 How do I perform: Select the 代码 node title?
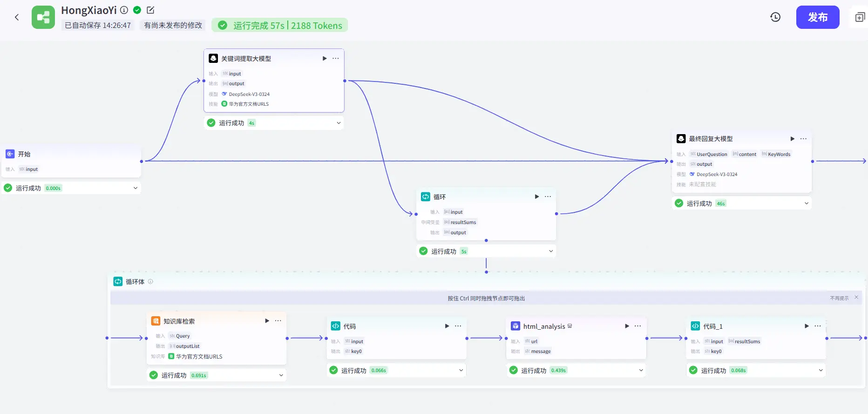(349, 326)
